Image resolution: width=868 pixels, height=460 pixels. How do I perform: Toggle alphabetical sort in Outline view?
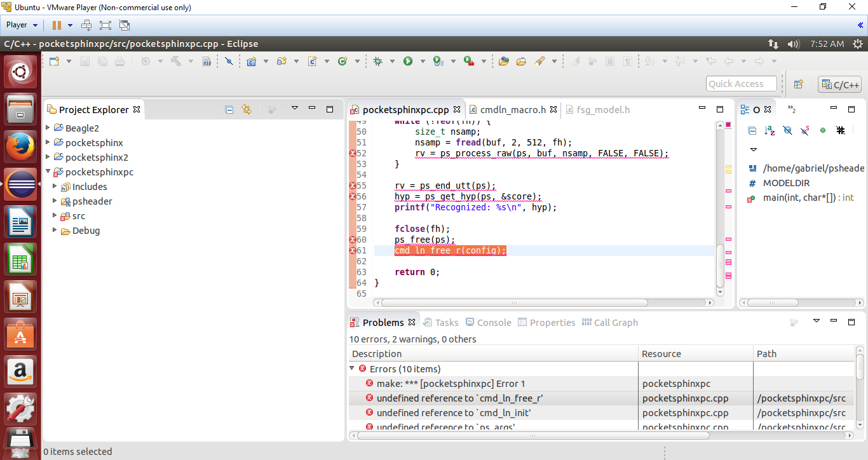770,130
